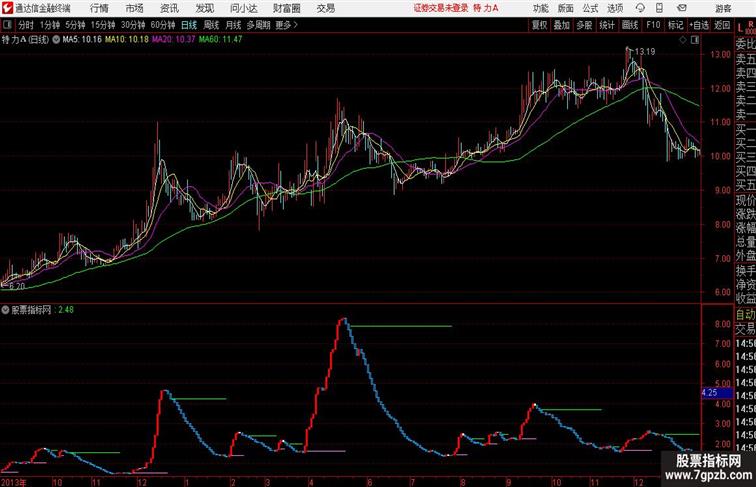The width and height of the screenshot is (756, 487).
Task: Click MA5: 10.16 indicator label
Action: click(x=82, y=40)
